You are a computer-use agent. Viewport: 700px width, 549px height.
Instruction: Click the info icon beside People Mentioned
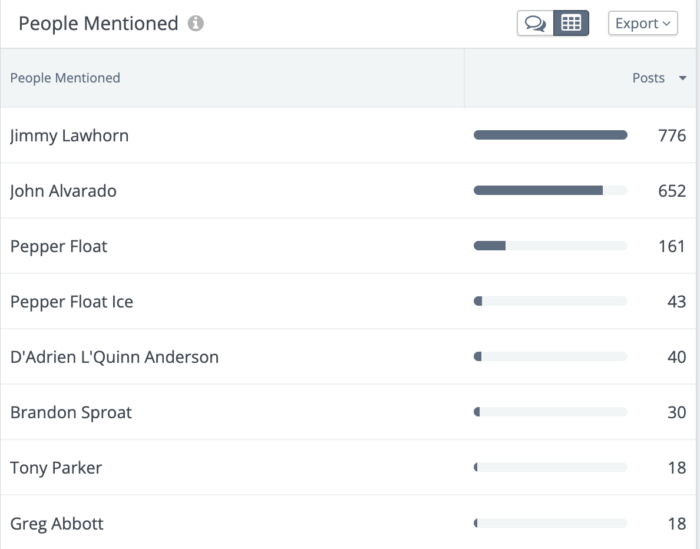(x=196, y=23)
